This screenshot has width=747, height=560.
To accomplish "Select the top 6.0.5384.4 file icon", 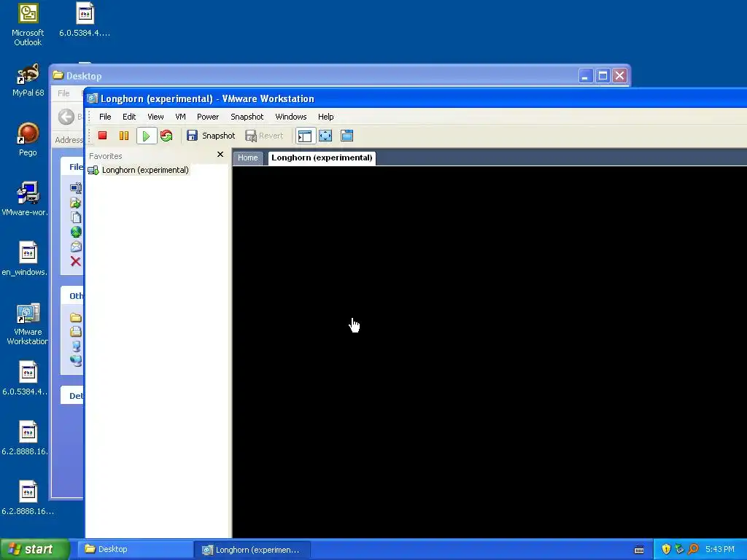I will coord(85,20).
